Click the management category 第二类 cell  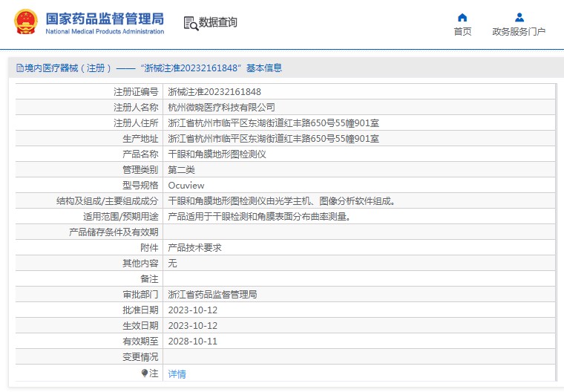(x=359, y=169)
